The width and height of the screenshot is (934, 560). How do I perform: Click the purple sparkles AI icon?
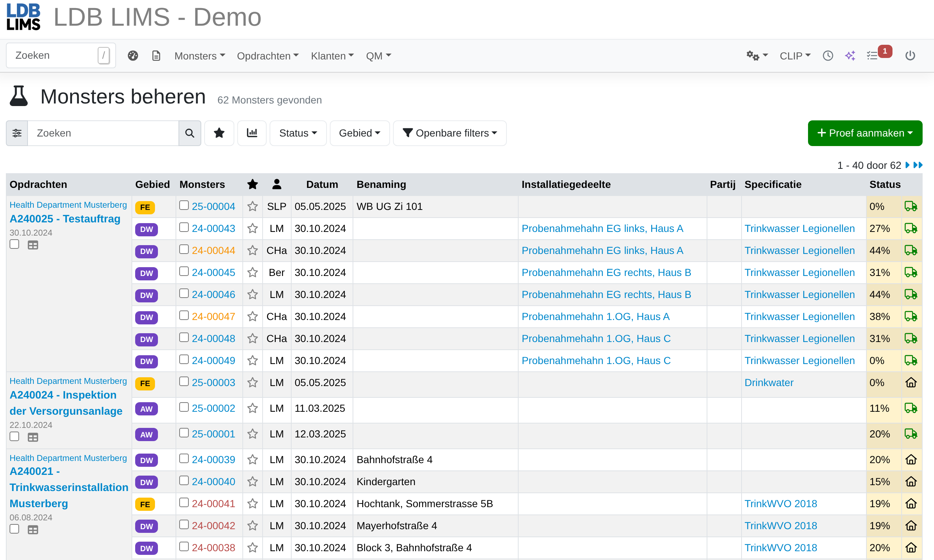[x=850, y=56]
